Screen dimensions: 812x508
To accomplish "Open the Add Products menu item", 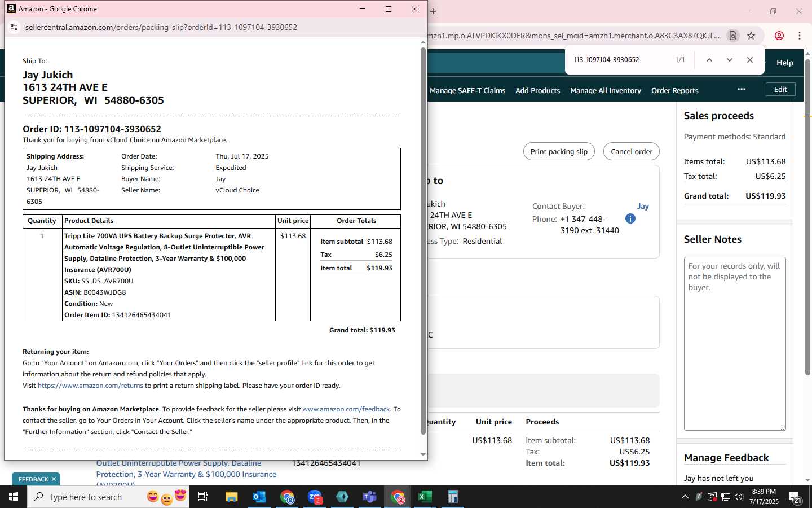I will [x=537, y=90].
